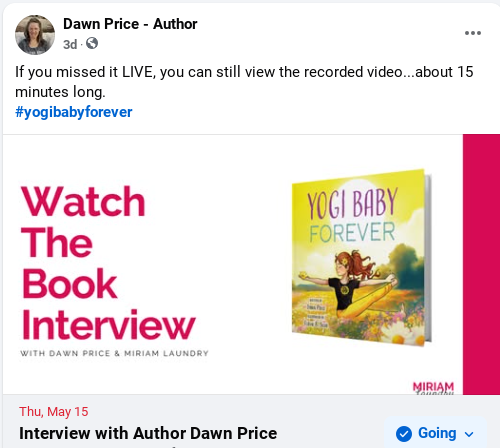Image resolution: width=500 pixels, height=448 pixels.
Task: Click the Thu, May 15 event date
Action: (x=54, y=412)
